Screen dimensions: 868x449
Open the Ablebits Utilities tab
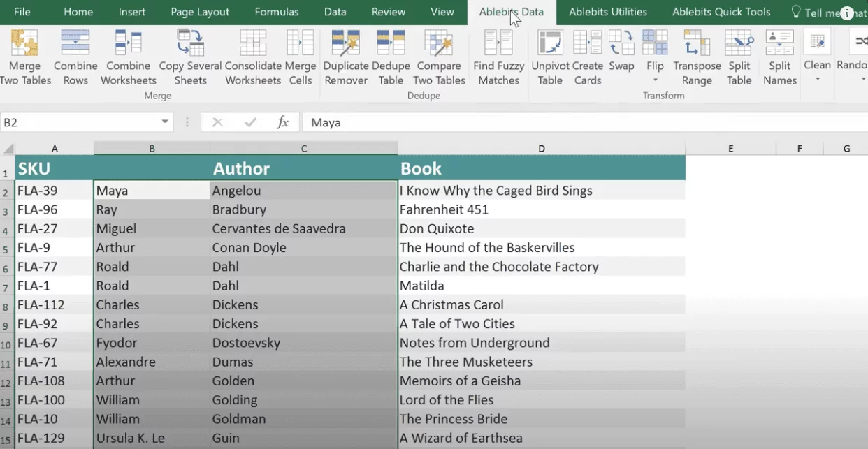[x=607, y=12]
